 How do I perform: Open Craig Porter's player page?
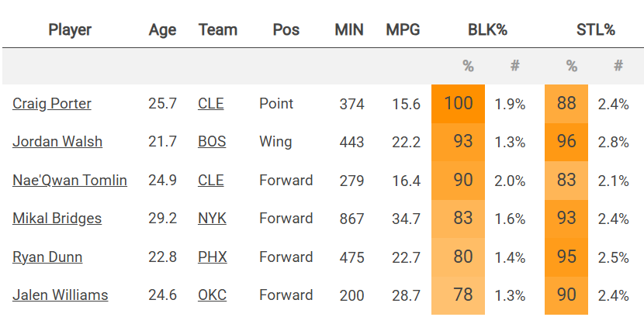point(52,104)
